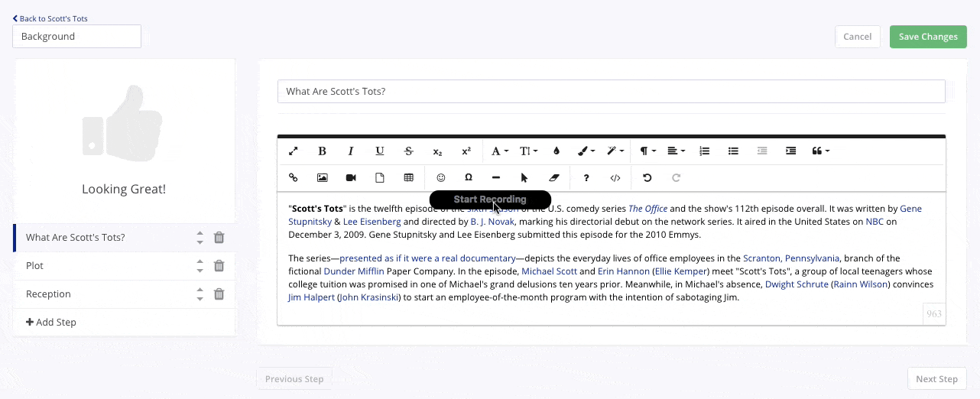
Task: Toggle HTML code view
Action: coord(615,177)
